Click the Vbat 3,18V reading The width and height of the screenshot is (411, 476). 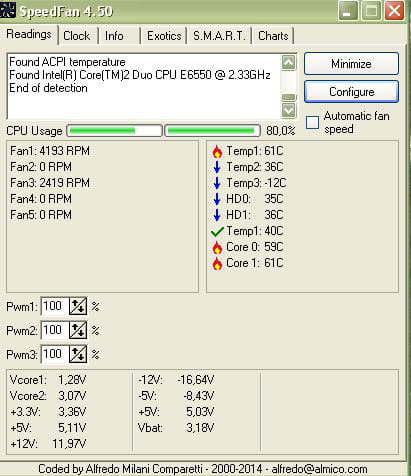(176, 428)
